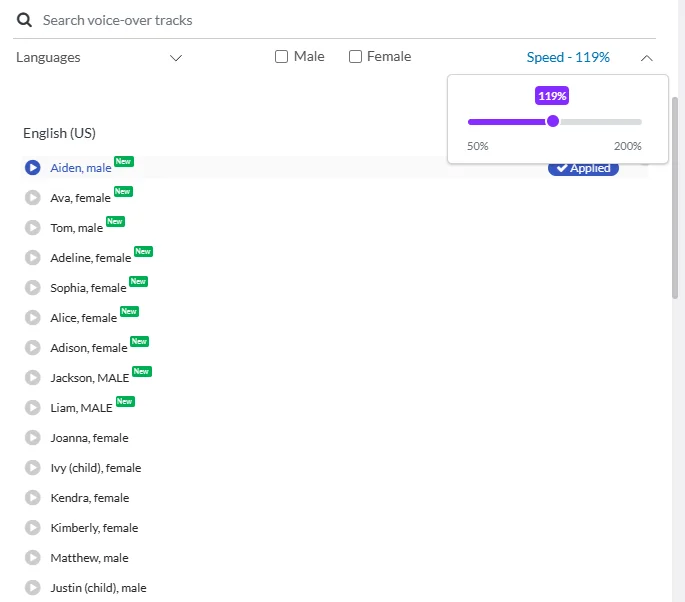Collapse the Speed chevron arrow
The width and height of the screenshot is (685, 602).
click(647, 58)
